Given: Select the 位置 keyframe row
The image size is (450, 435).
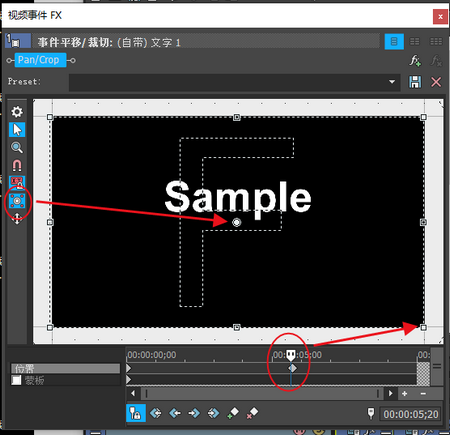Looking at the screenshot, I should point(65,368).
